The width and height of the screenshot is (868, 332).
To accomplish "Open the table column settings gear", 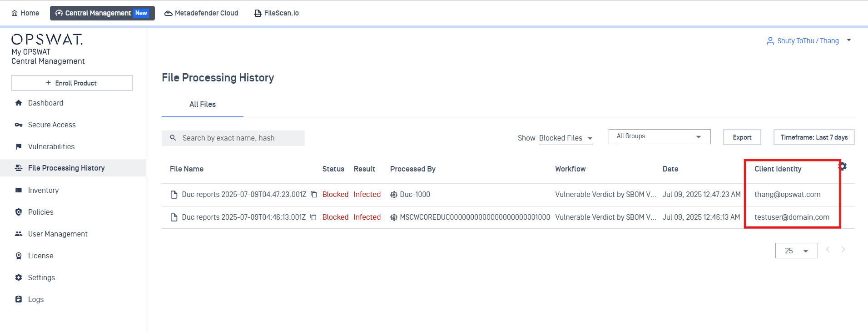I will [843, 166].
